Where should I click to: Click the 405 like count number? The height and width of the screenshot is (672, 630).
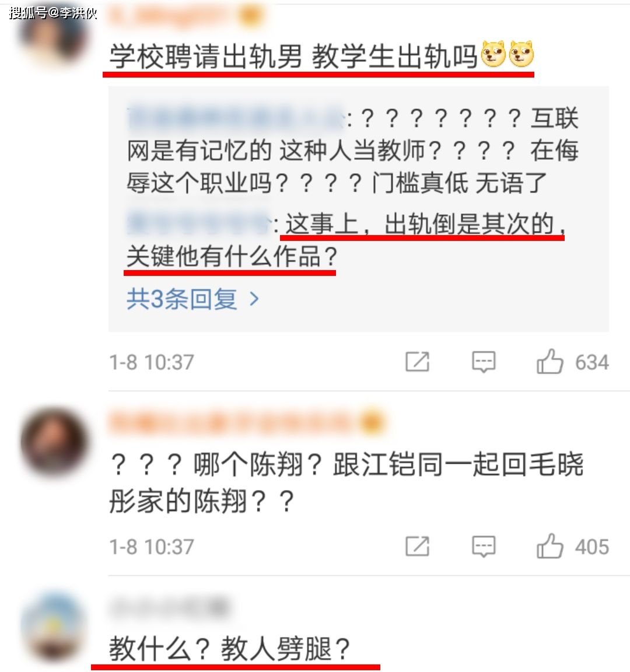[x=592, y=547]
